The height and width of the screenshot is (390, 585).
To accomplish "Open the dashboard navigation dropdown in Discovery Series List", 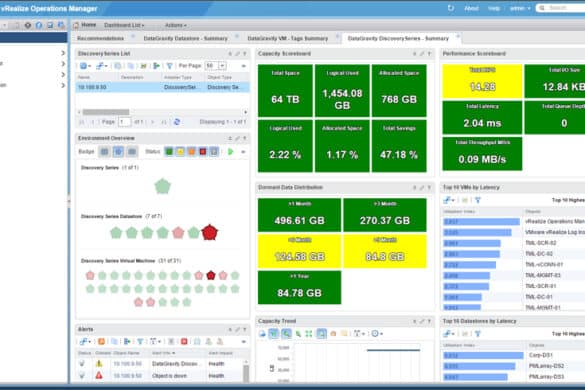I will 101,66.
